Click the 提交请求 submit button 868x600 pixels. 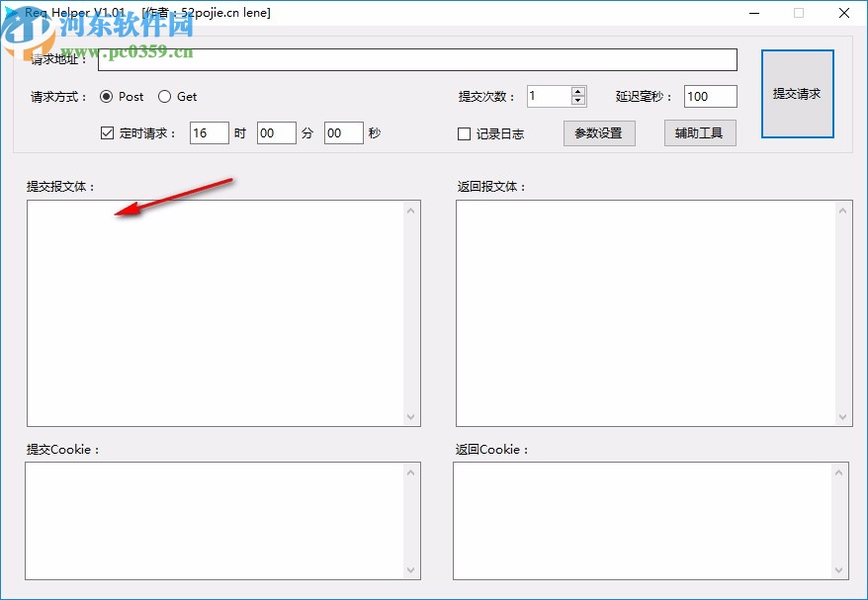798,92
